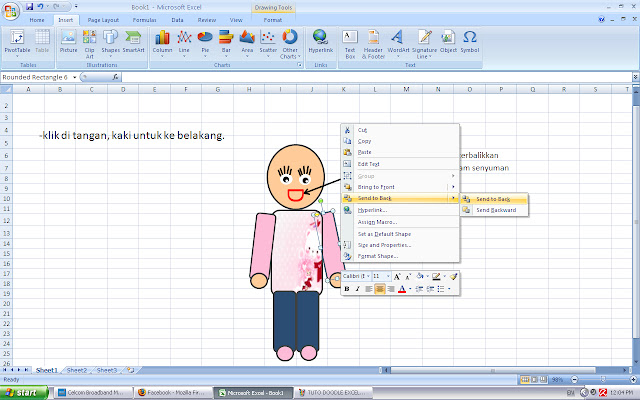The width and height of the screenshot is (640, 400).
Task: Open the Review tab
Action: (207, 20)
